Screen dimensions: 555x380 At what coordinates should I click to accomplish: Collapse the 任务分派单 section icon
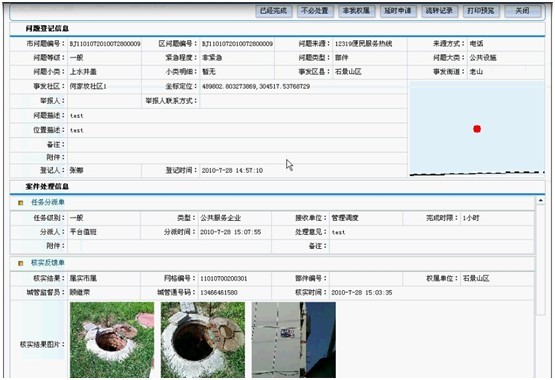(21, 203)
